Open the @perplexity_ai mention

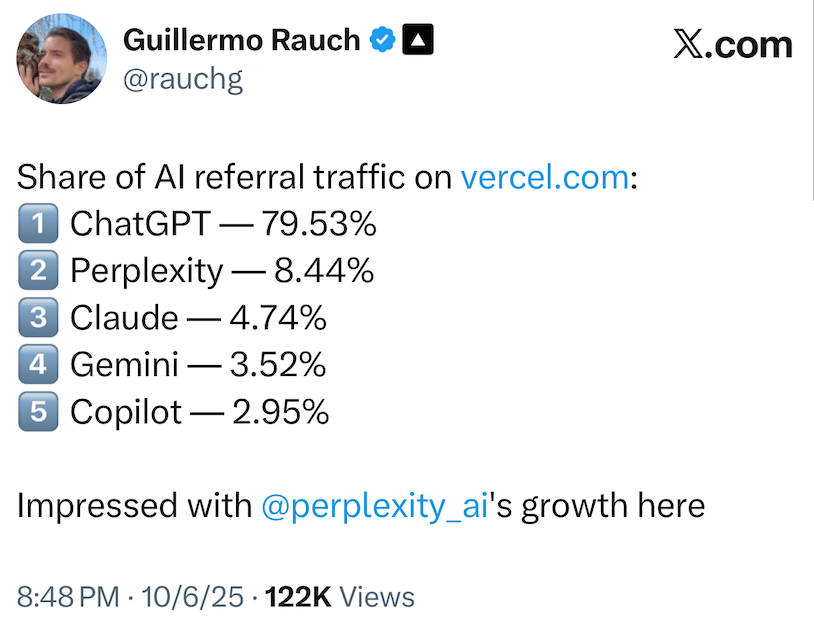click(372, 506)
